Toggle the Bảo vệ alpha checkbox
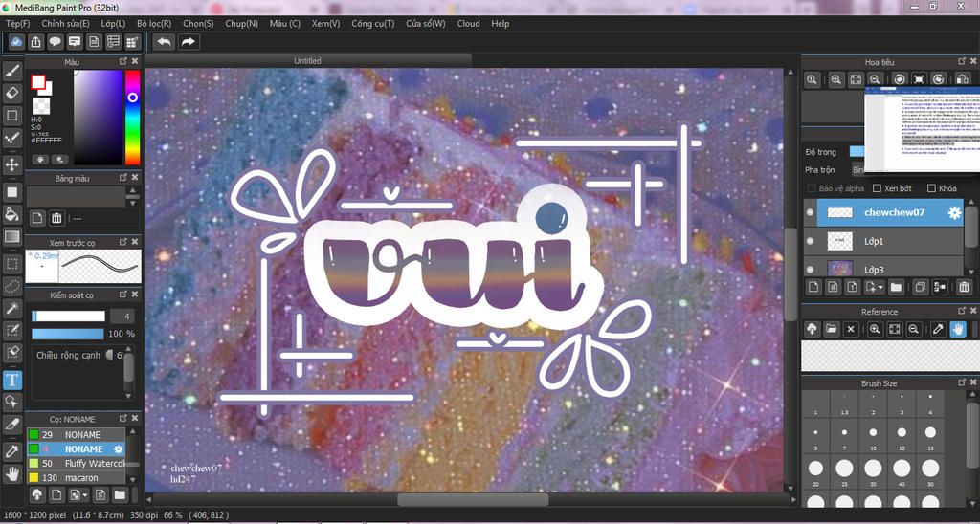The image size is (980, 524). 812,188
